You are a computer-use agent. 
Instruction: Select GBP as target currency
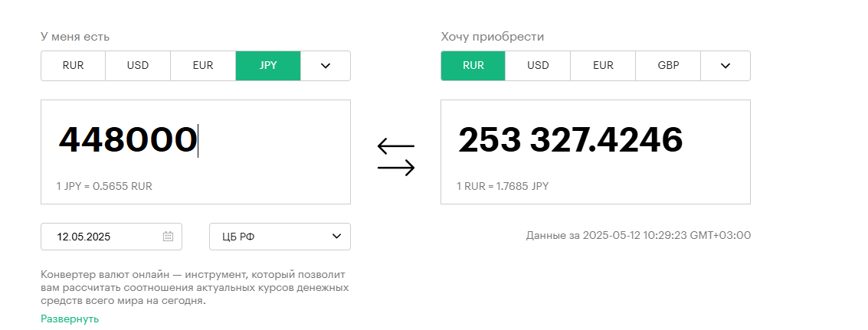coord(668,65)
